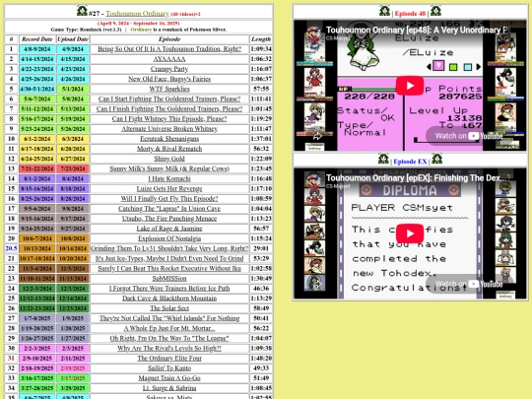Screen dimensions: 532x399
Task: Open 'They're Not Called The "Whirl Islands" For Nothing'
Action: (169, 318)
